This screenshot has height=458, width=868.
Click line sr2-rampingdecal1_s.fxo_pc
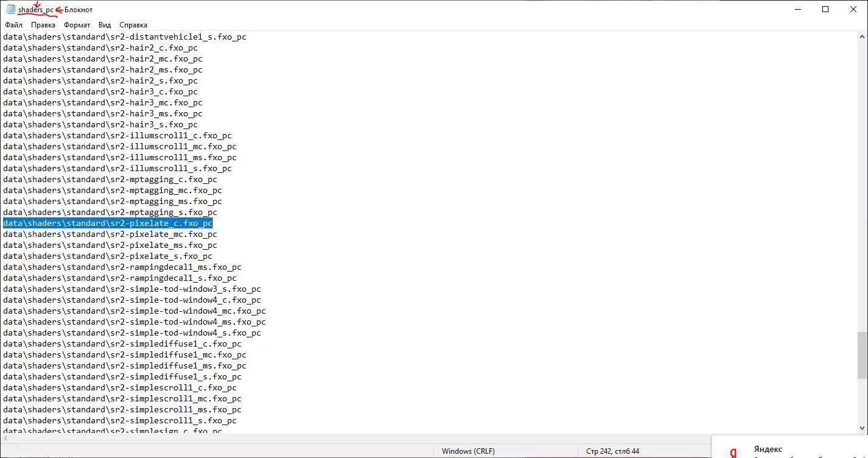tap(120, 278)
